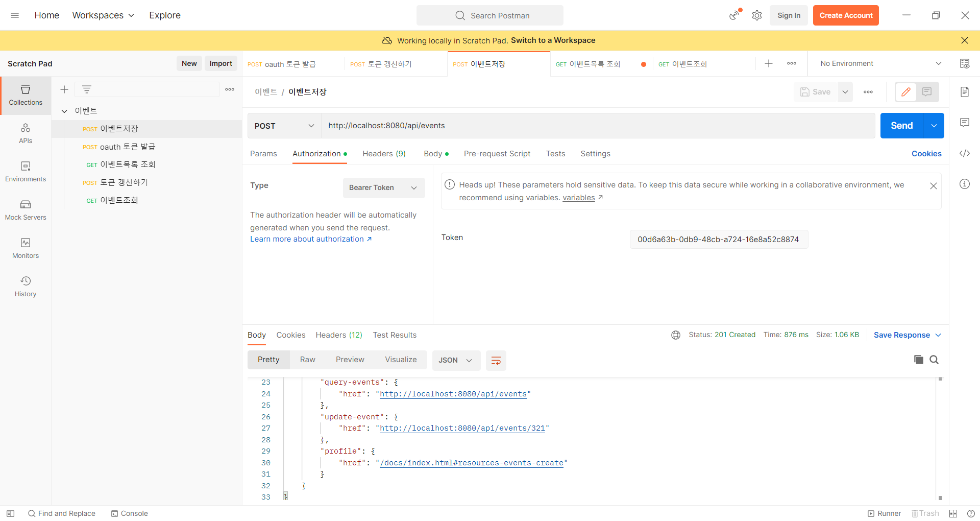Open the JSON format dropdown
This screenshot has height=521, width=980.
(x=456, y=360)
